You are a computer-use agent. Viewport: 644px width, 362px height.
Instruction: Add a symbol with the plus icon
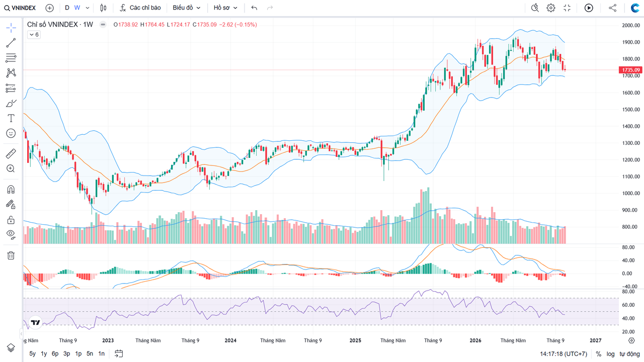(x=49, y=8)
